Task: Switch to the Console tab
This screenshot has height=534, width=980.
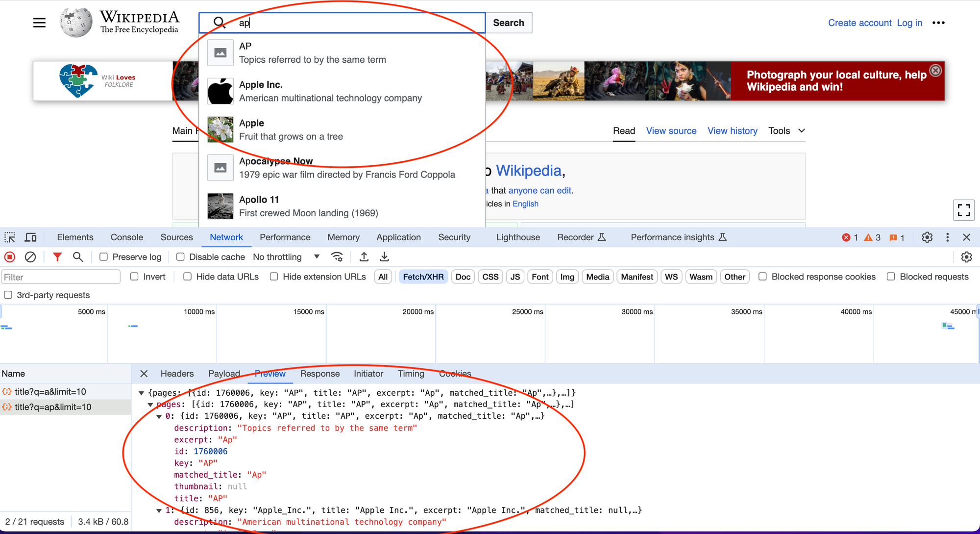Action: 126,237
